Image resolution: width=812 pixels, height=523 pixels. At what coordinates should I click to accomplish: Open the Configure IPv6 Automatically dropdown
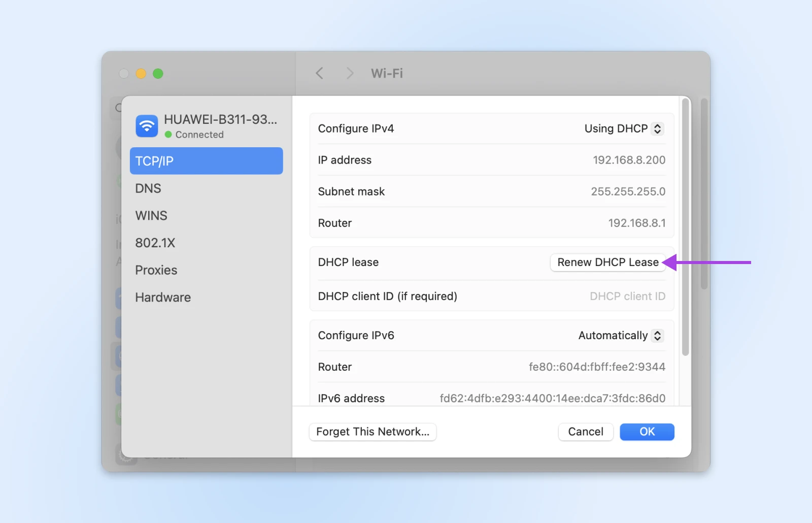click(x=621, y=336)
